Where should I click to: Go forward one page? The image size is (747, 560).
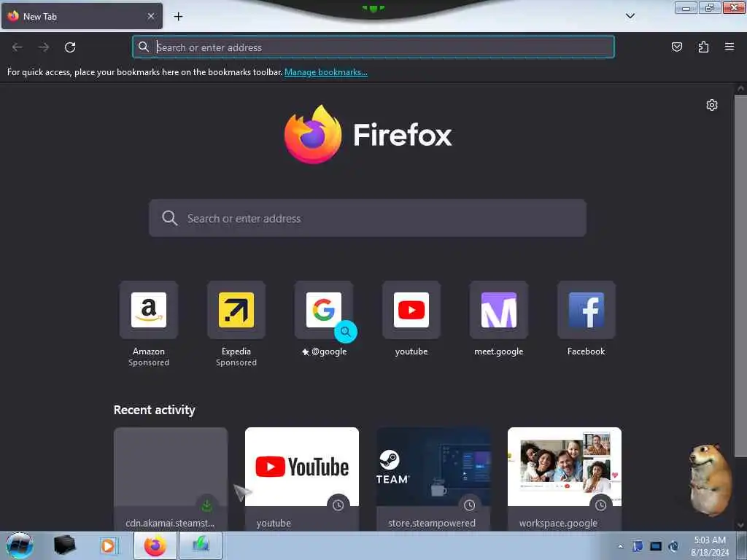tap(44, 47)
